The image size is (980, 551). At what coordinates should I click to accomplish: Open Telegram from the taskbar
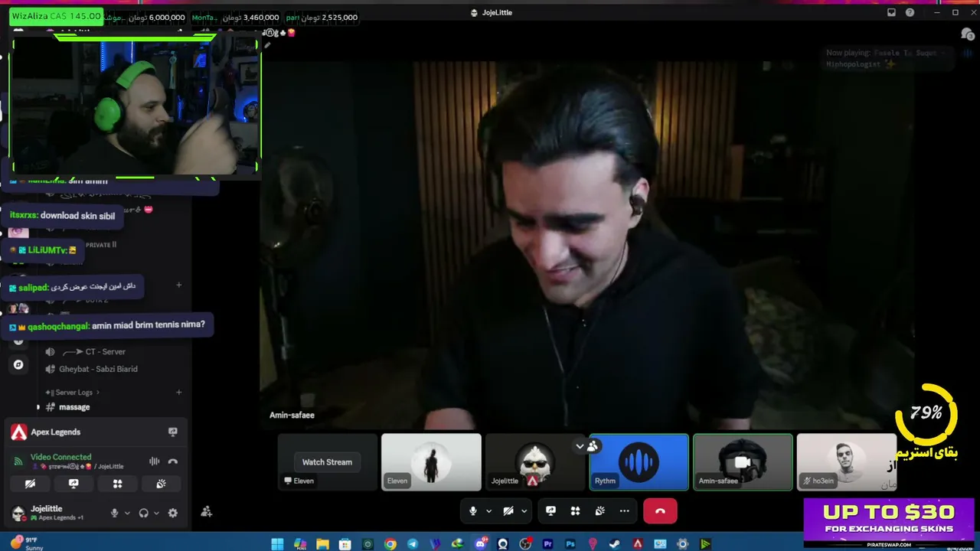point(413,544)
